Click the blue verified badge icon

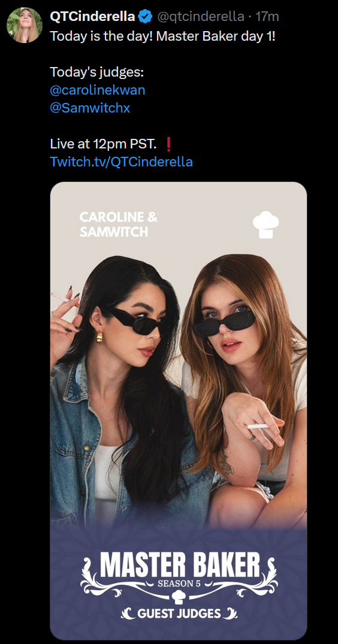pyautogui.click(x=145, y=16)
